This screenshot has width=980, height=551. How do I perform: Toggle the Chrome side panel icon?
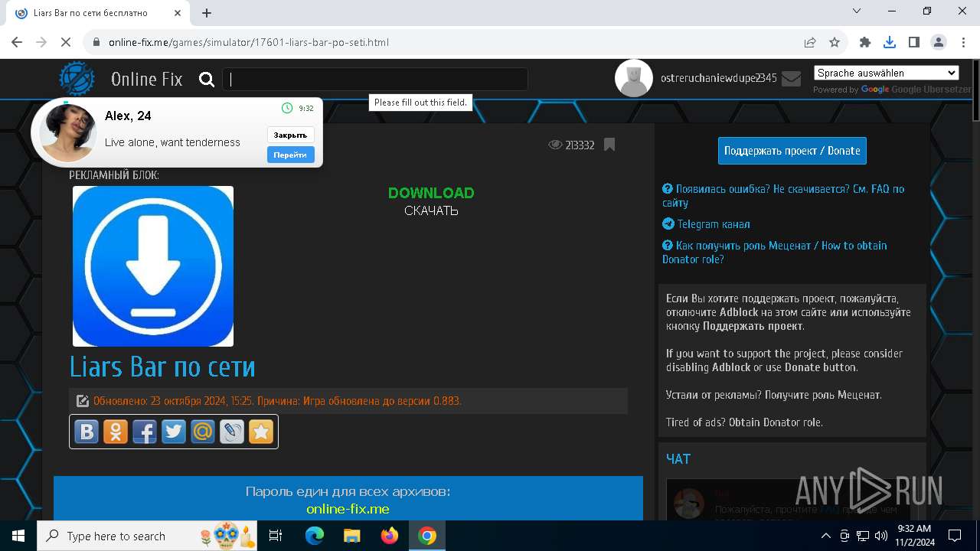(x=914, y=42)
